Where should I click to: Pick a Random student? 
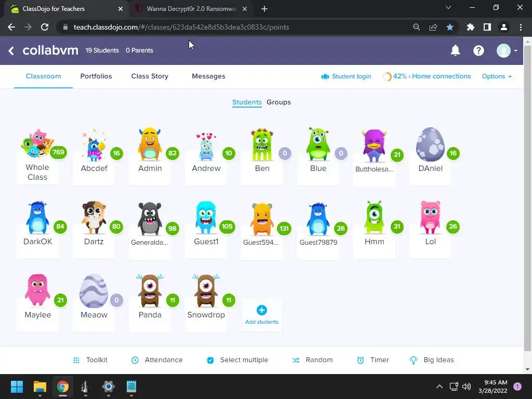coord(312,360)
